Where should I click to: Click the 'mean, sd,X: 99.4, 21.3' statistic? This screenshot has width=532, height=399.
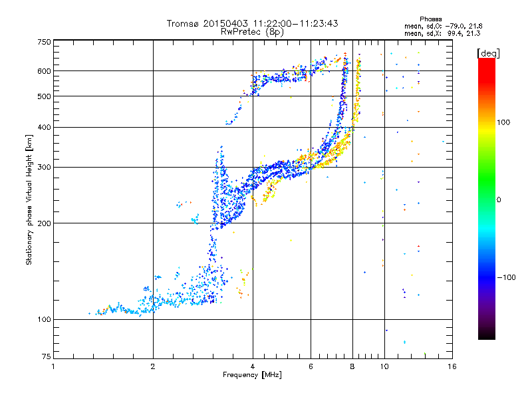click(x=442, y=33)
